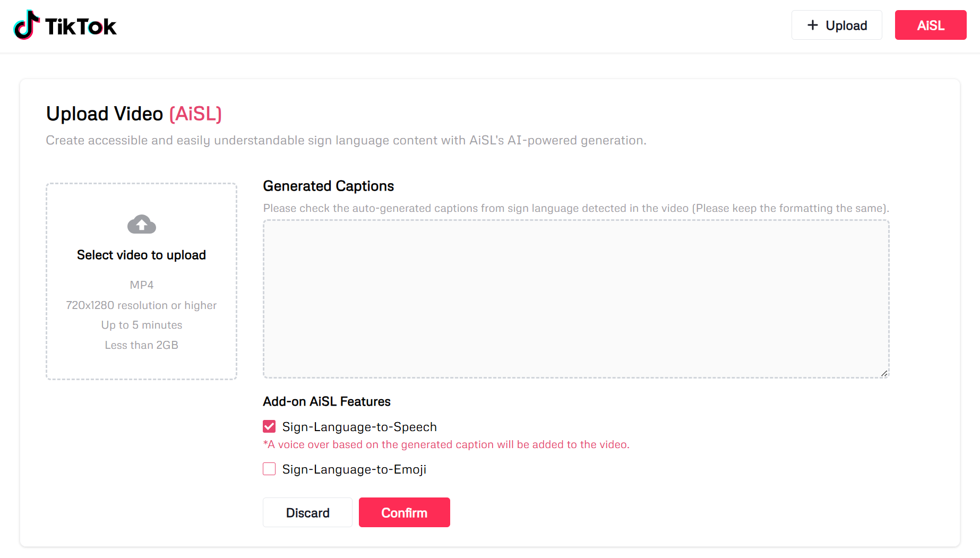Screen dimensions: 980x558
Task: Click the Upload Video (AiSL) heading
Action: coord(134,114)
